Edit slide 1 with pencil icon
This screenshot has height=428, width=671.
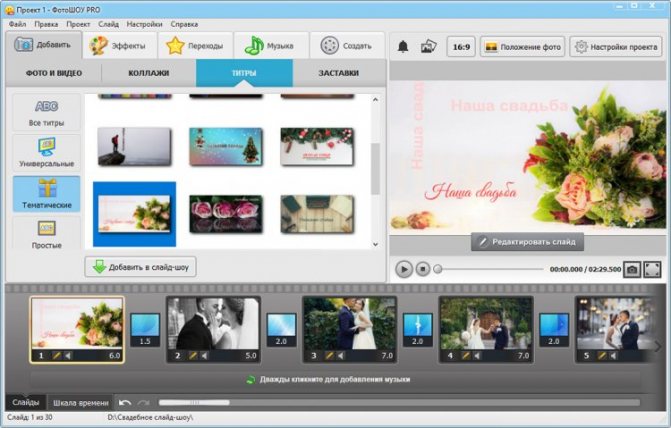click(x=56, y=355)
